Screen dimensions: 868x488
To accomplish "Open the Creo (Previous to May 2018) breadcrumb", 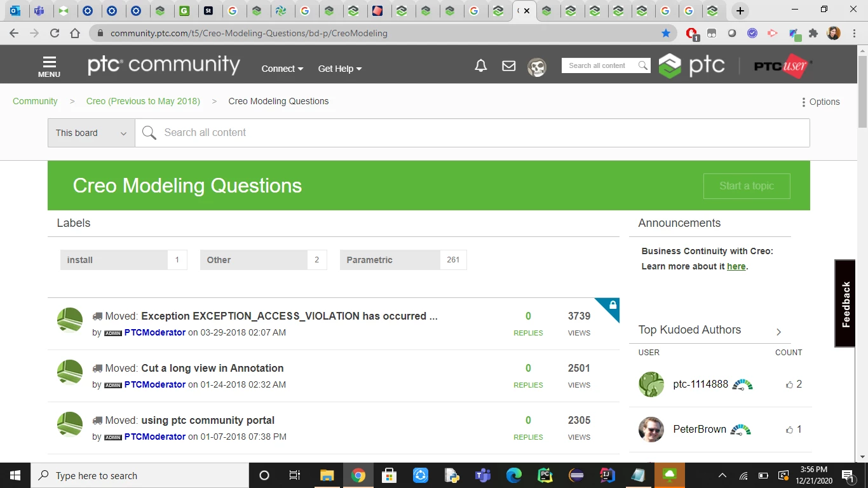I will (x=143, y=101).
